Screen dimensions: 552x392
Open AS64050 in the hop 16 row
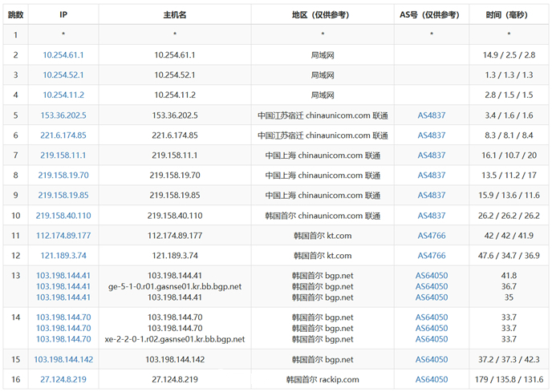coord(432,379)
